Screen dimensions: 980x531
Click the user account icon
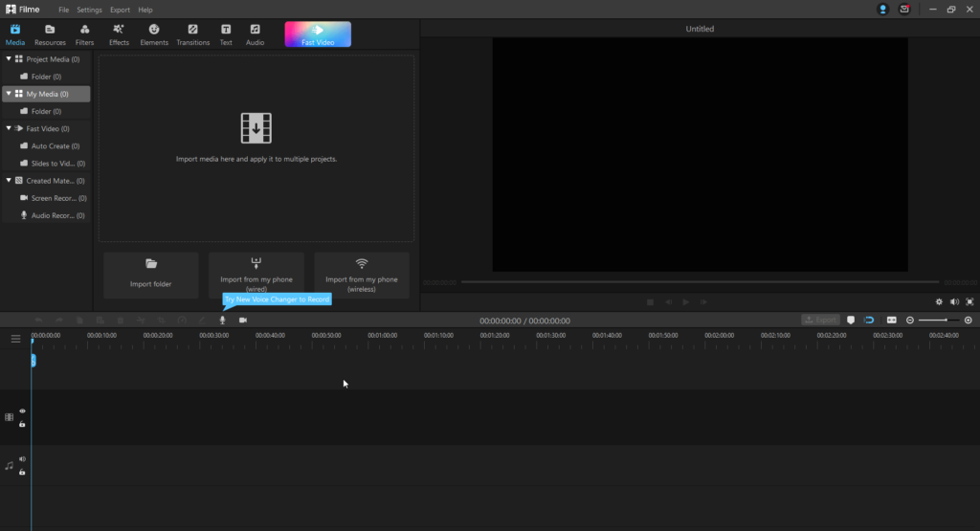pos(882,10)
